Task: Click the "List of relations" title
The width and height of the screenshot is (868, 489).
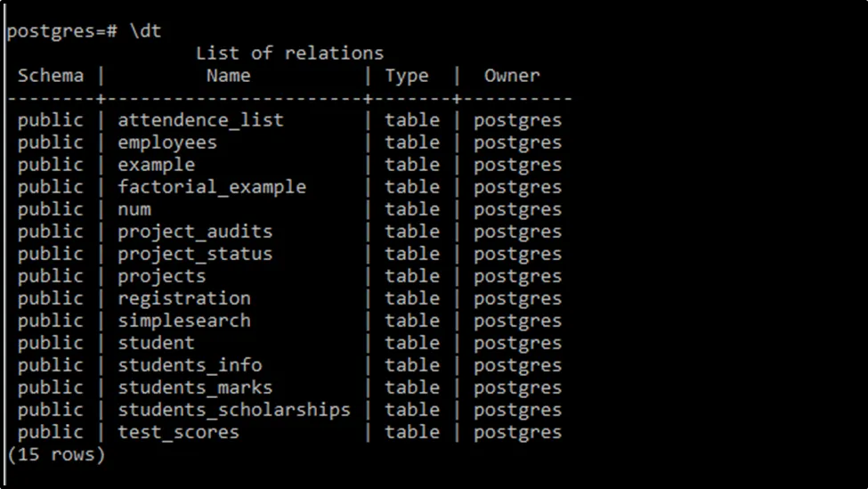Action: click(289, 53)
